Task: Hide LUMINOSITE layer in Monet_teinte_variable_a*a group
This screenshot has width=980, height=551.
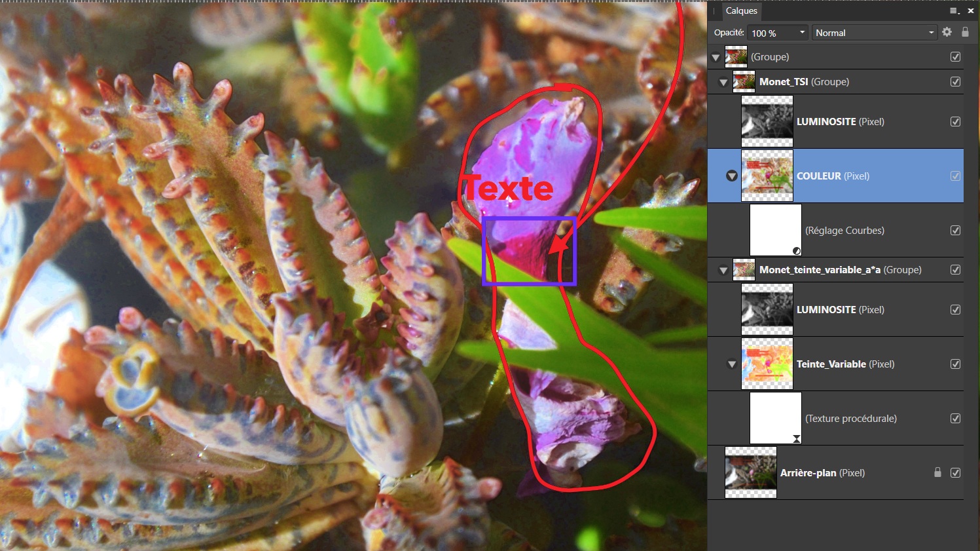Action: 956,310
